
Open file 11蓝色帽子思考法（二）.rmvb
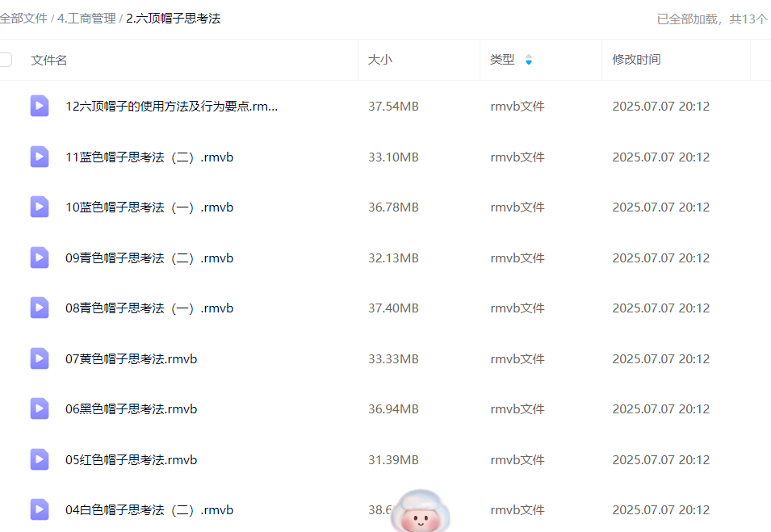149,157
